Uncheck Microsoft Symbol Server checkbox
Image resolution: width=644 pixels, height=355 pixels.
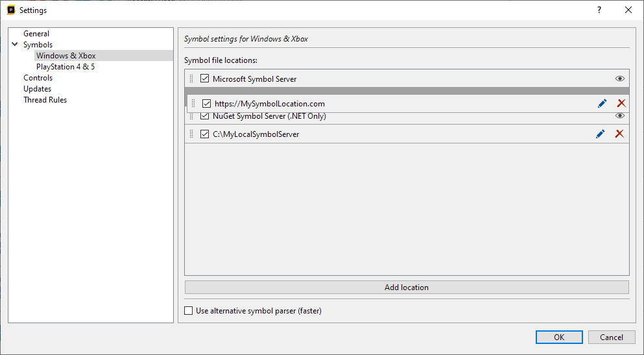[x=204, y=79]
